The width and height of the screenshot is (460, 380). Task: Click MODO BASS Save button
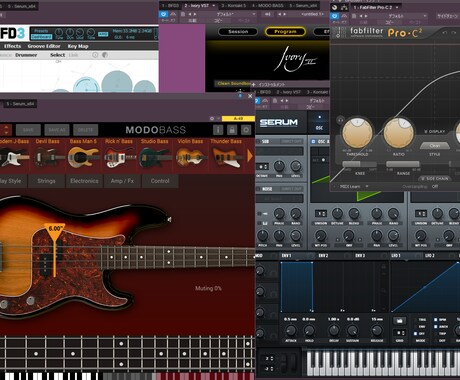[28, 130]
